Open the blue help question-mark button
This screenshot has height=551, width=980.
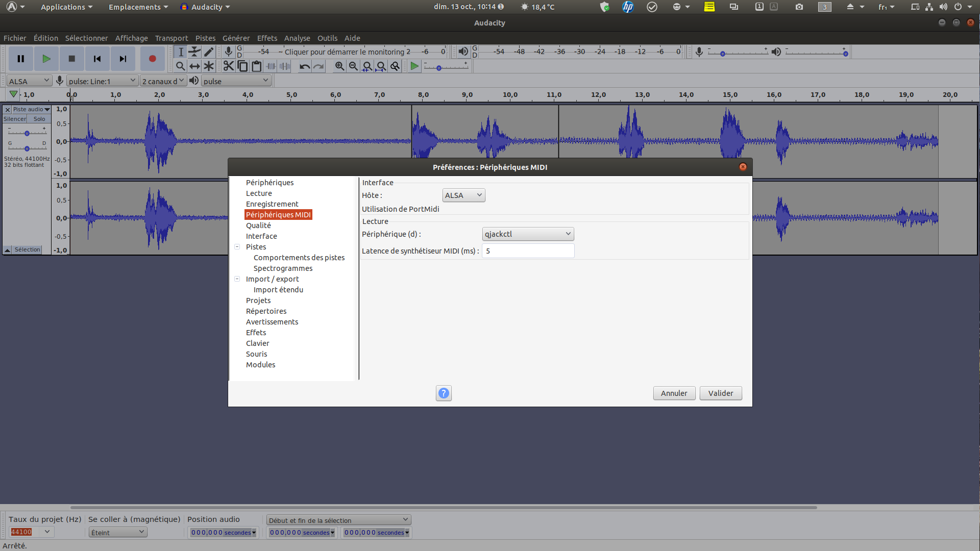(444, 393)
